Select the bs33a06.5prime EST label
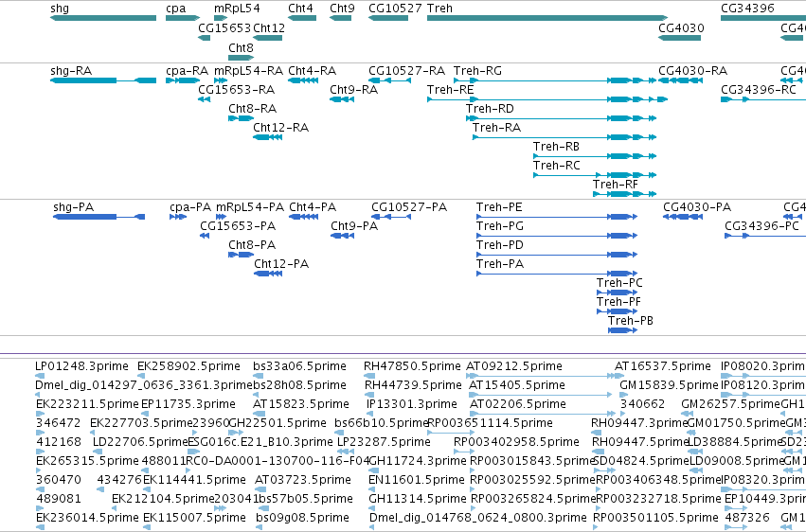Image resolution: width=806 pixels, height=532 pixels. coord(299,366)
